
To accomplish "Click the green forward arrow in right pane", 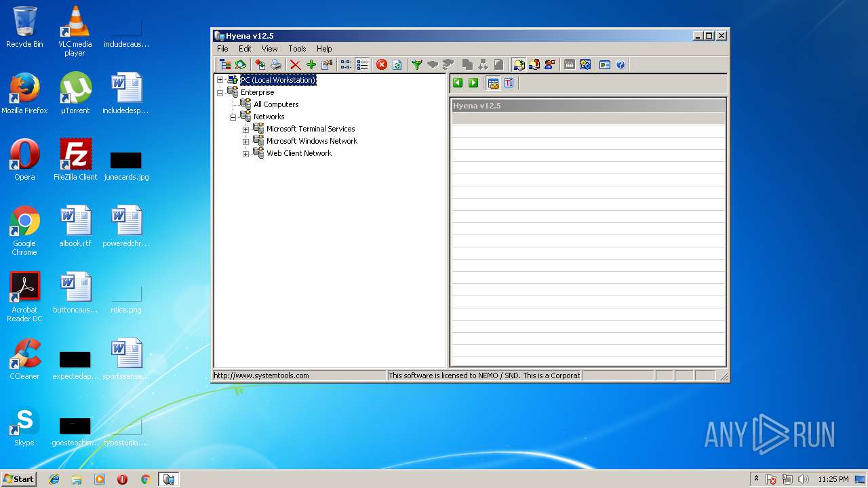I will pos(473,83).
